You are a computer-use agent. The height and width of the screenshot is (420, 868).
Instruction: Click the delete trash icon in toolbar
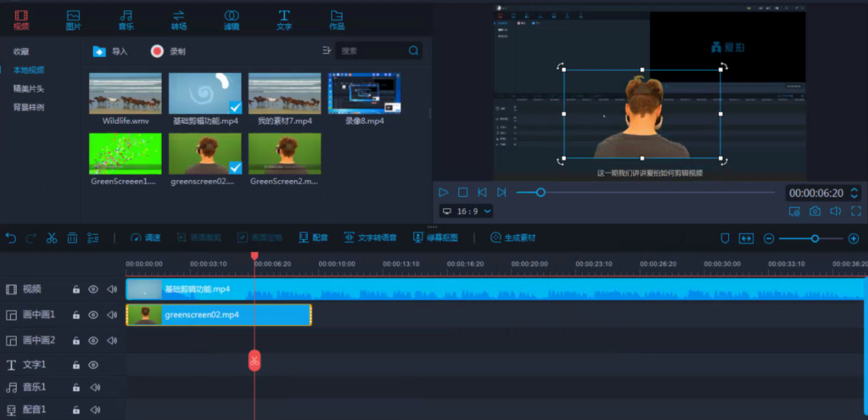(x=72, y=238)
